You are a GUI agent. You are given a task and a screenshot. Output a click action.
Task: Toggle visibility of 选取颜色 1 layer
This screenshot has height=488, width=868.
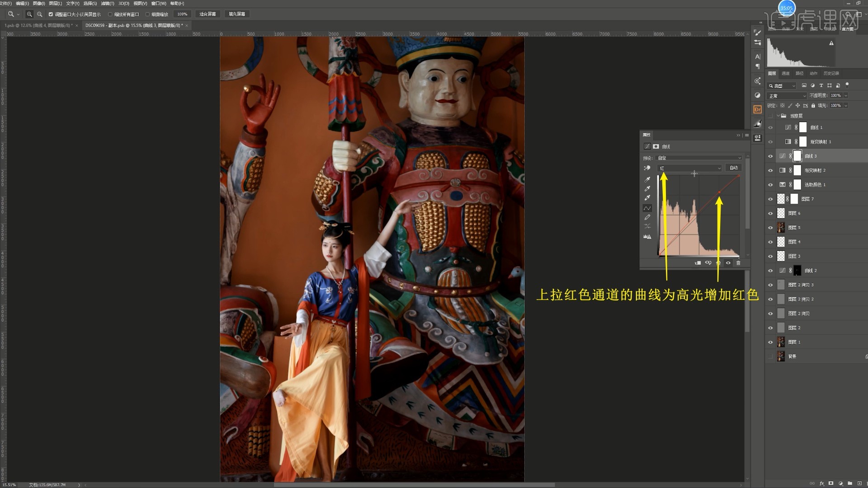(770, 185)
